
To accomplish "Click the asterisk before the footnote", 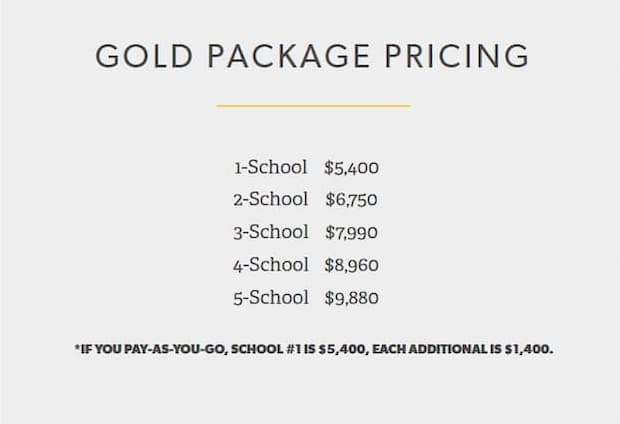I will coord(77,347).
